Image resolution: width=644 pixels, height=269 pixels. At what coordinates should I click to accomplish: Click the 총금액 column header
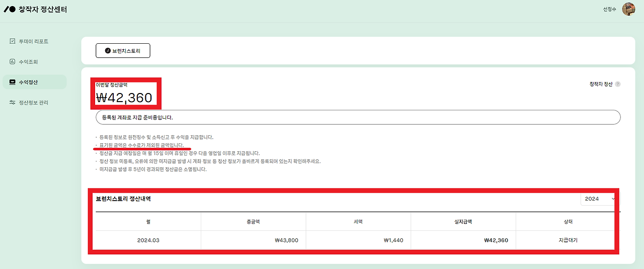254,221
